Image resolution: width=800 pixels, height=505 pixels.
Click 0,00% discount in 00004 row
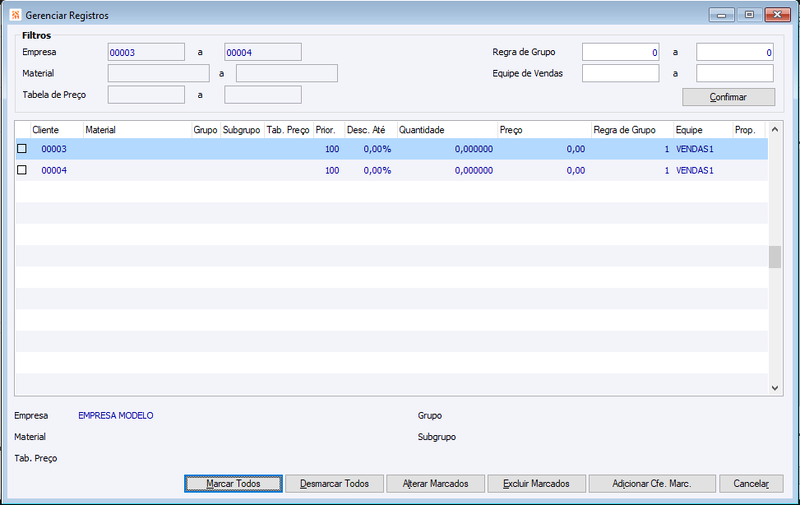pos(377,170)
